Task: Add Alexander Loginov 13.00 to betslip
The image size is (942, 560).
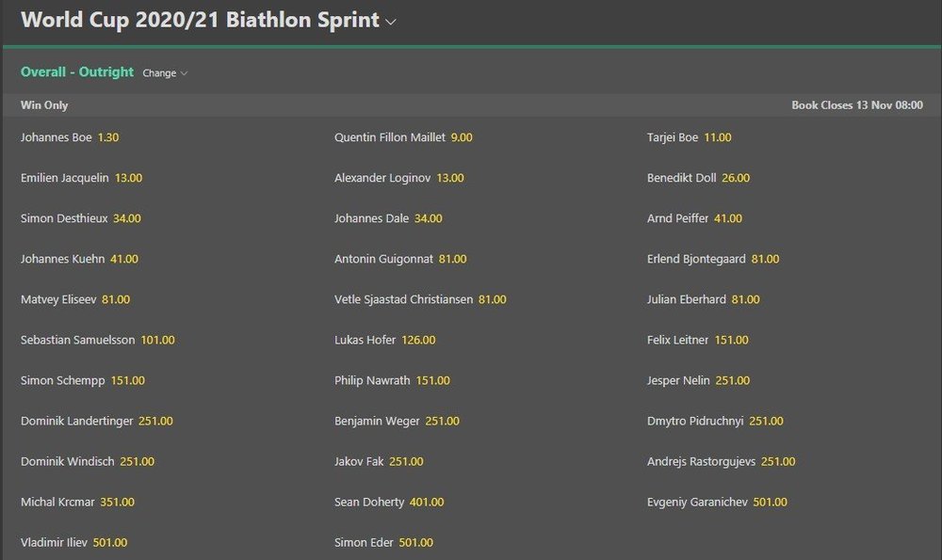Action: point(398,178)
